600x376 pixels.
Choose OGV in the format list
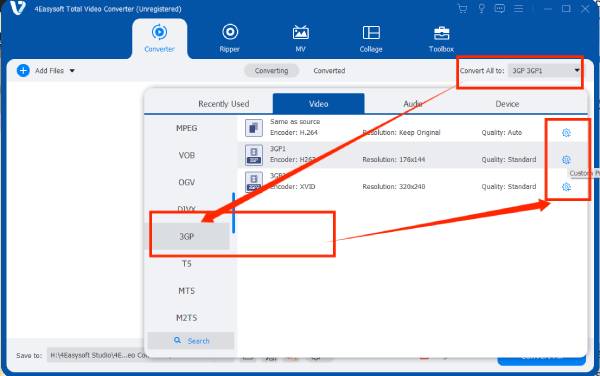tap(187, 182)
